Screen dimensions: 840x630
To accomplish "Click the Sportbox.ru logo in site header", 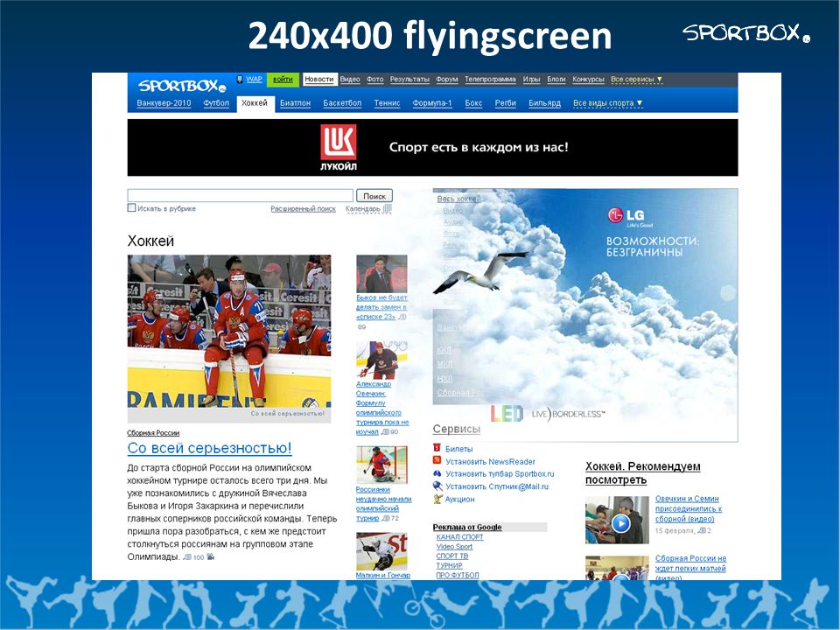I will [182, 86].
